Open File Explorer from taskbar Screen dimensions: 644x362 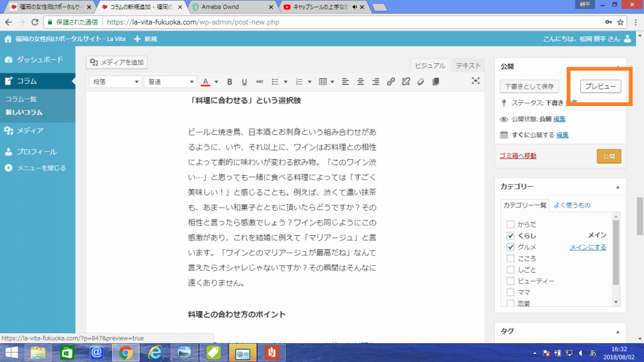pos(38,353)
